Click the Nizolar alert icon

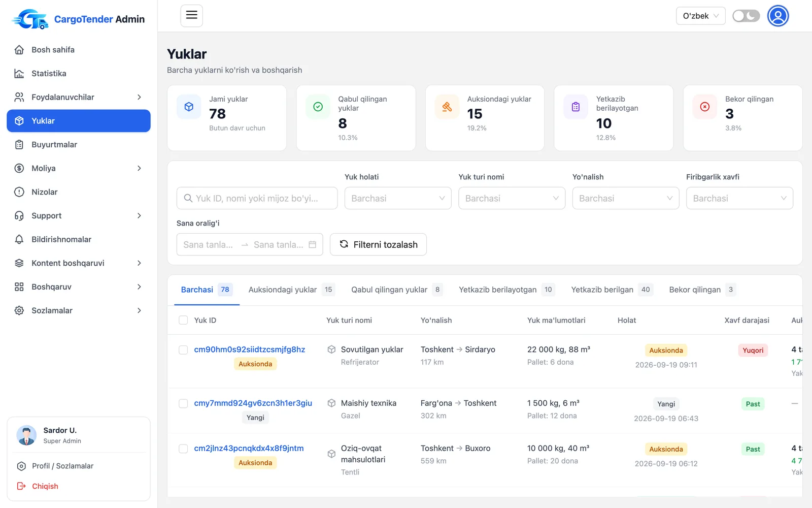(19, 192)
